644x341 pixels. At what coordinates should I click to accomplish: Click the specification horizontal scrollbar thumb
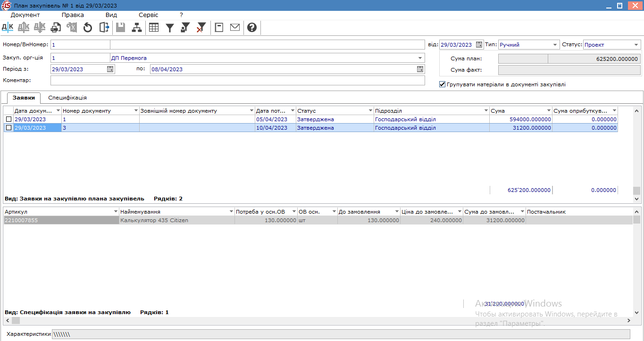click(x=16, y=320)
